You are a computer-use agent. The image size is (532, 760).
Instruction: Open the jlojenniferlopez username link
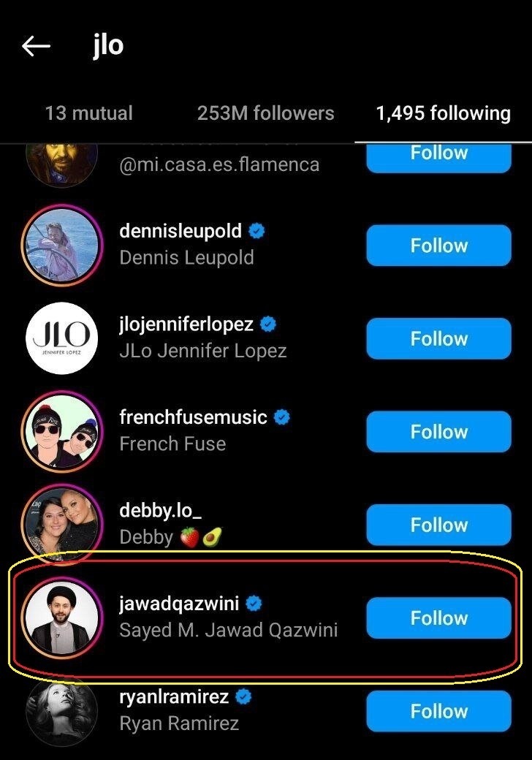pyautogui.click(x=186, y=324)
